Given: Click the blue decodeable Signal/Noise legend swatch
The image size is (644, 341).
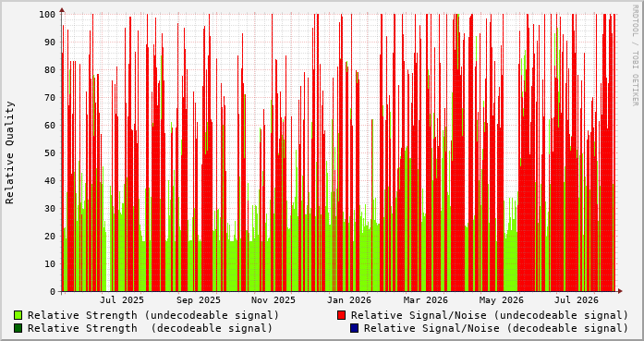Looking at the screenshot, I should coord(355,328).
